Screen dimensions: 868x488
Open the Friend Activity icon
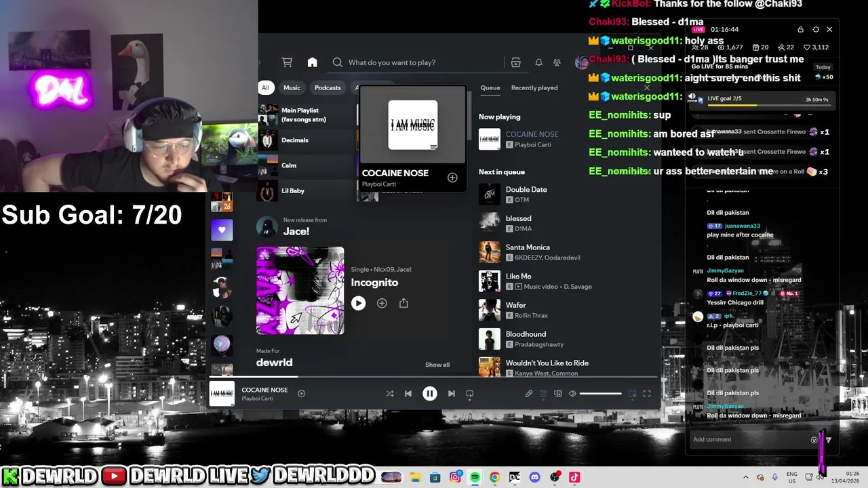click(557, 62)
